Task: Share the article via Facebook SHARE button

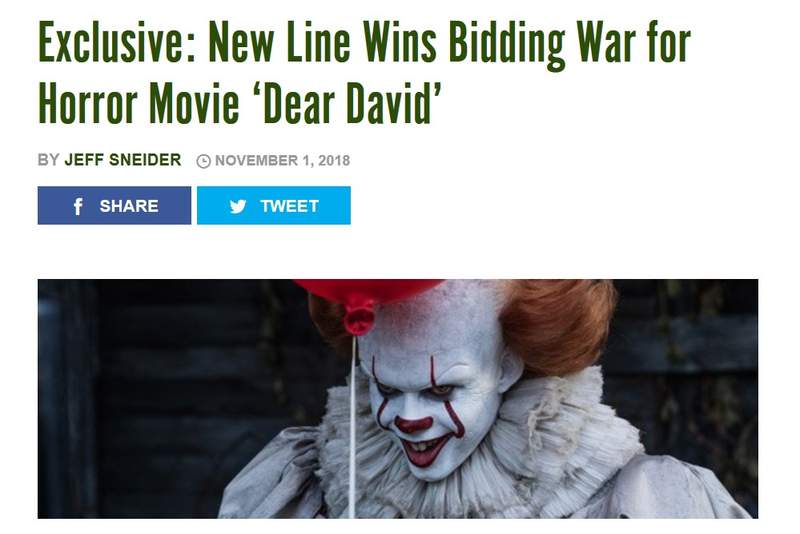Action: coord(114,206)
